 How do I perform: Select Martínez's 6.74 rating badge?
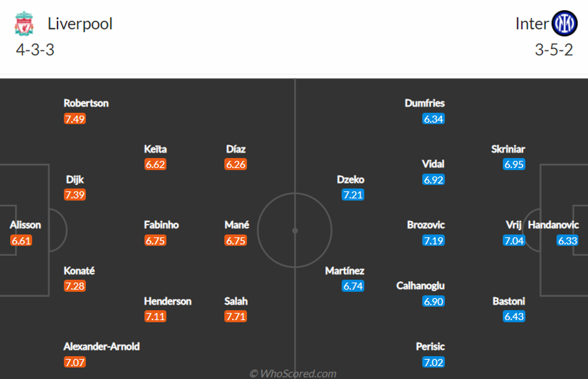click(353, 286)
